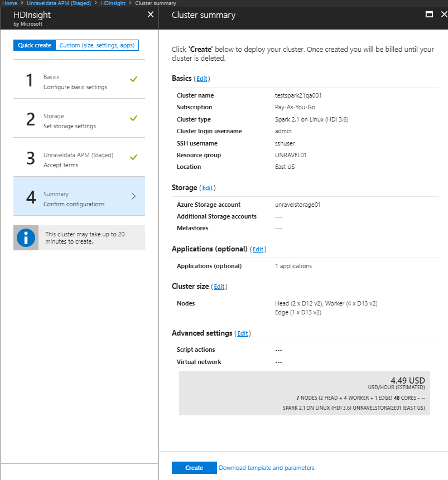Edit the Applications (optional) section

point(258,249)
